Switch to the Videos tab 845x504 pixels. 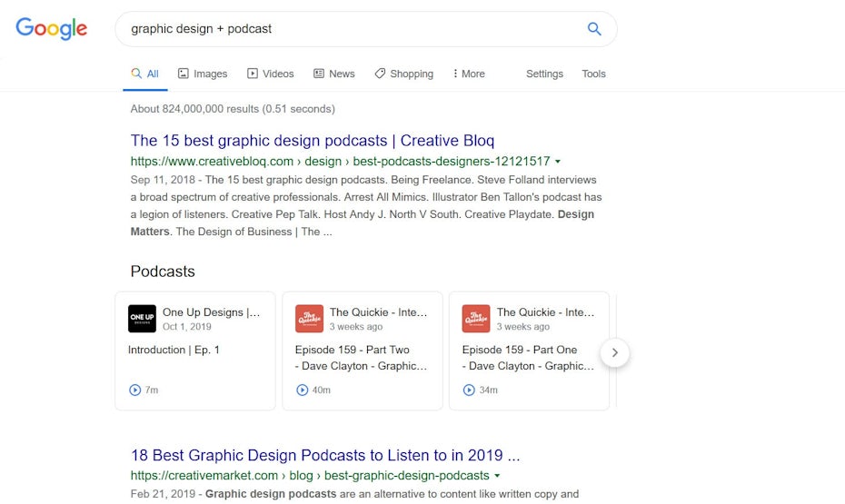[271, 74]
